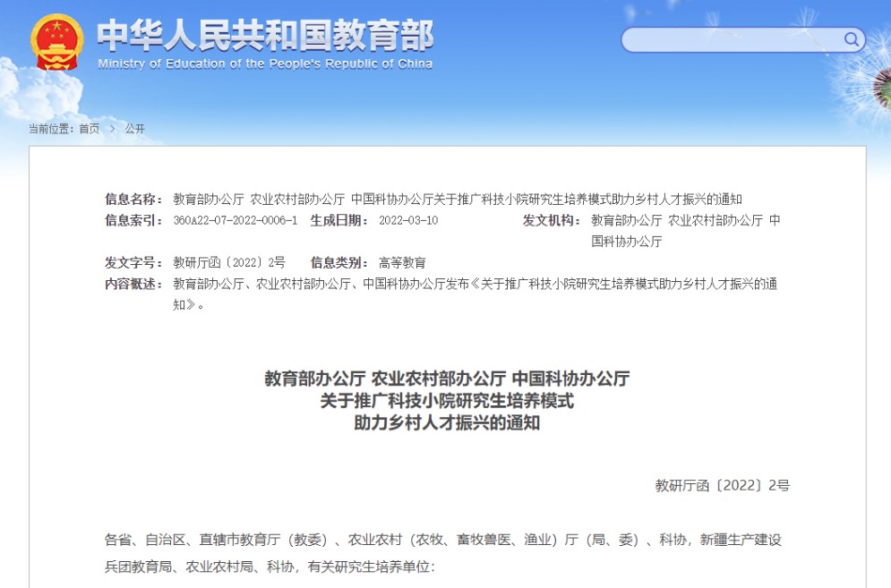891x588 pixels.
Task: Click the 信息索引 label
Action: (133, 220)
